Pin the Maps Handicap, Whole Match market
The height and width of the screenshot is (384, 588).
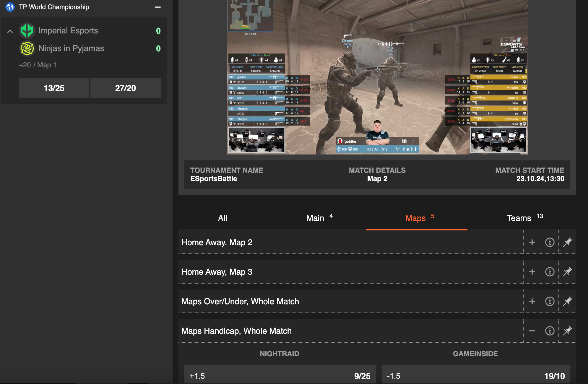[x=568, y=331]
